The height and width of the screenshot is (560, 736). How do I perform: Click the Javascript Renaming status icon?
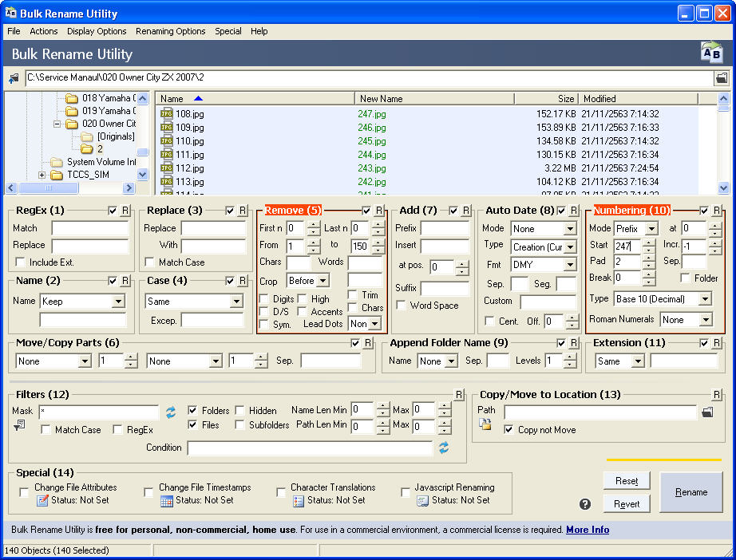422,501
